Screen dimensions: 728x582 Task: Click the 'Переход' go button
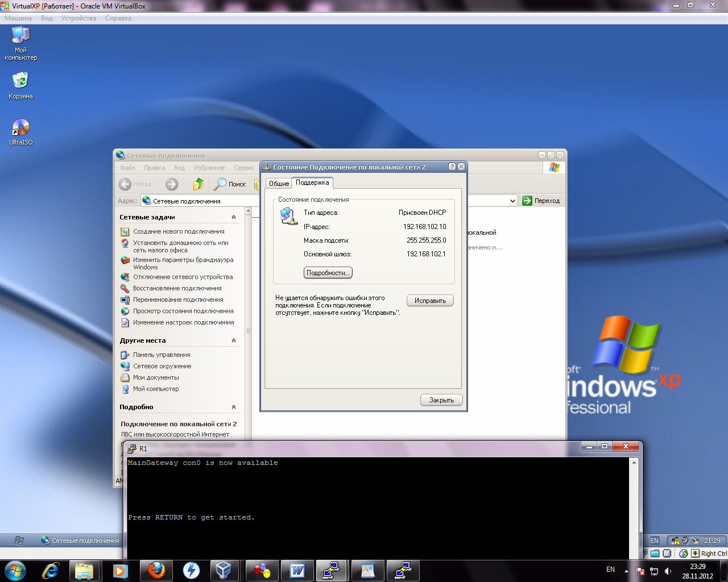[x=541, y=201]
